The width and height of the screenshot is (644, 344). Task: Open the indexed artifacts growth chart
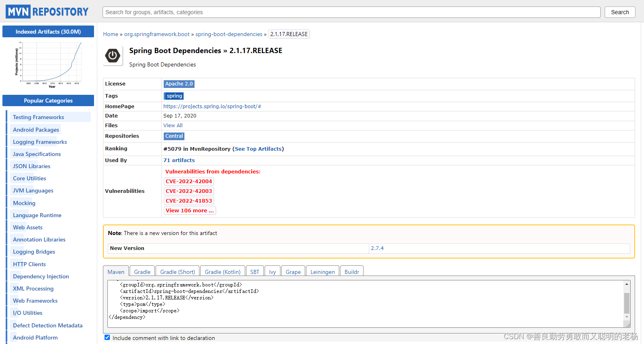tap(48, 64)
